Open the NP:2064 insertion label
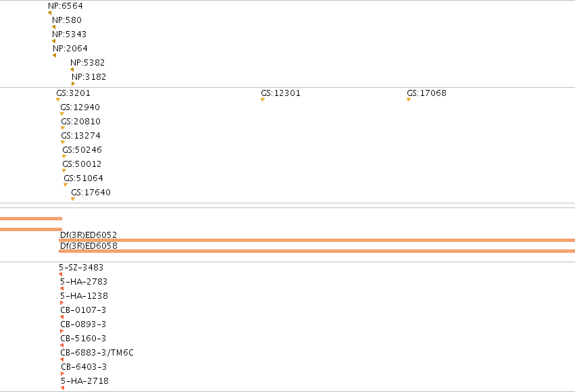Image resolution: width=575 pixels, height=392 pixels. (70, 49)
